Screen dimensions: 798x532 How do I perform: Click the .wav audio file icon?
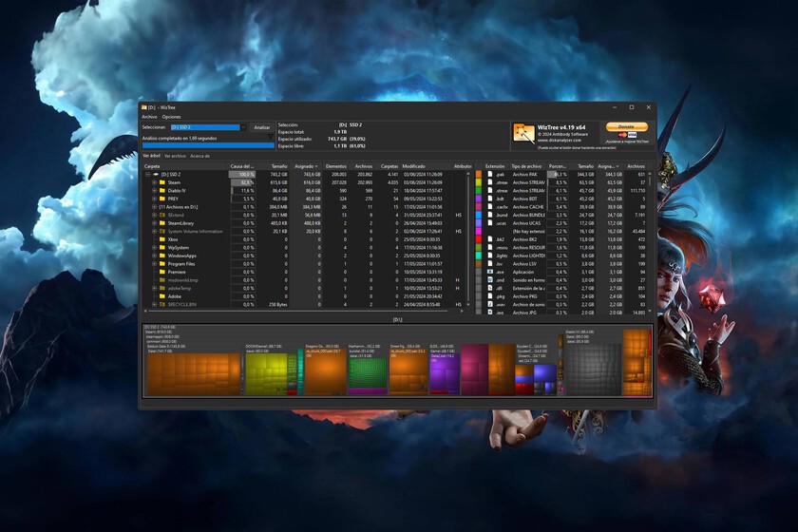tap(489, 304)
